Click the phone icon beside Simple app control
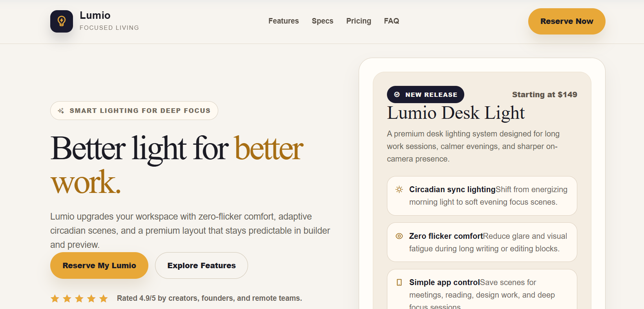Viewport: 644px width, 309px height. click(399, 282)
